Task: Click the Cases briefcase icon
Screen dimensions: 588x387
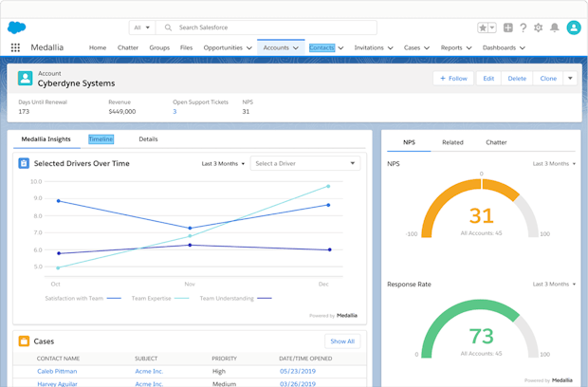Action: pos(24,341)
